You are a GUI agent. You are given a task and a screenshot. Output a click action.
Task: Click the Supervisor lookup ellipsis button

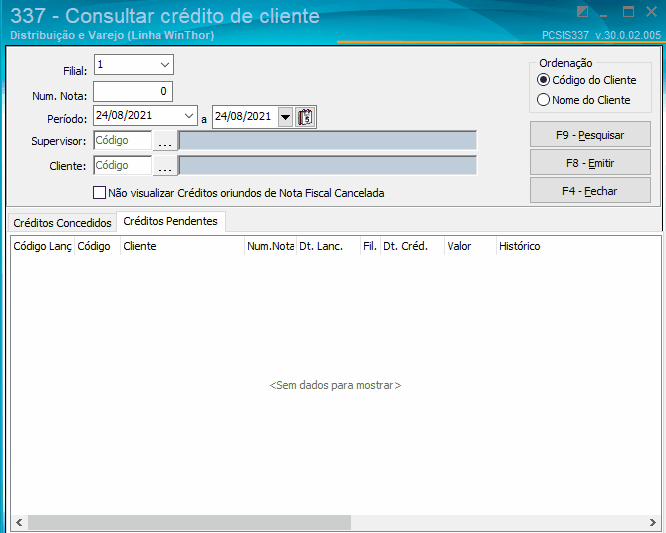165,141
